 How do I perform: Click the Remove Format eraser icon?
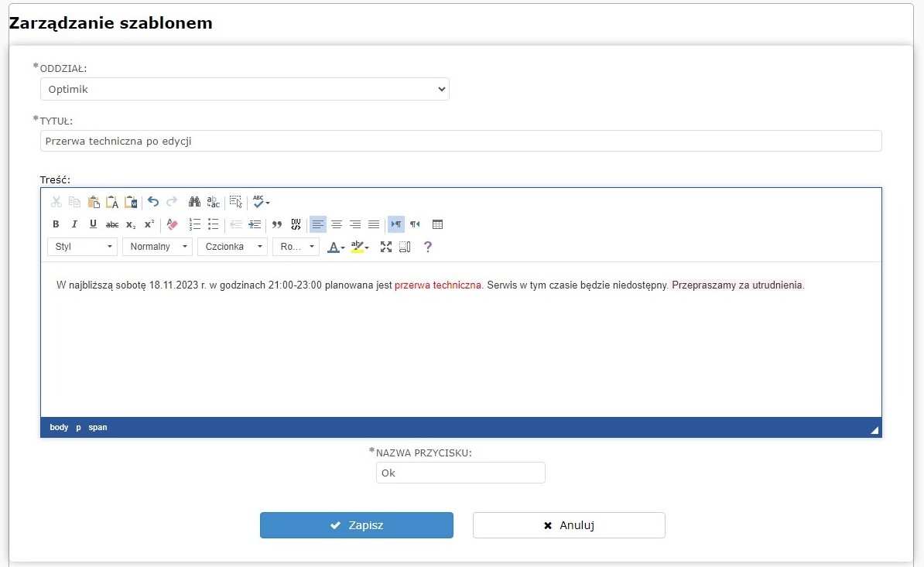click(x=172, y=224)
